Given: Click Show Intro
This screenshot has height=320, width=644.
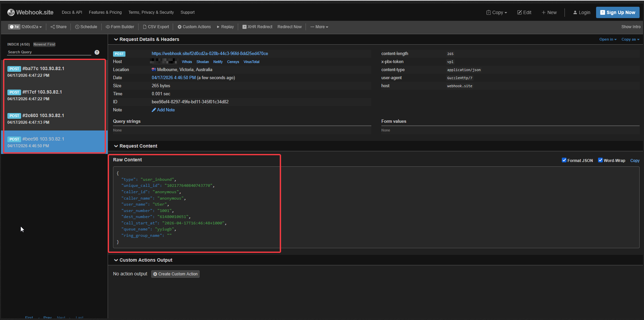Looking at the screenshot, I should [x=631, y=27].
